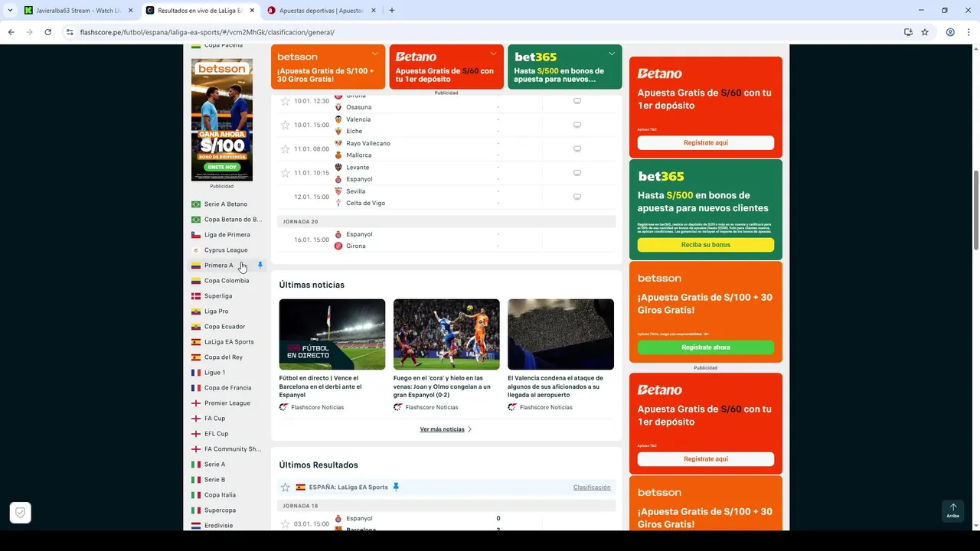Open the tab search dropdown arrow
The width and height of the screenshot is (980, 551).
tap(10, 11)
